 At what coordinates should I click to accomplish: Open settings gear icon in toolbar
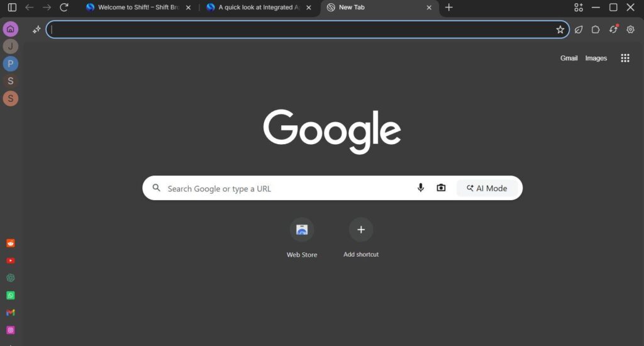tap(630, 29)
